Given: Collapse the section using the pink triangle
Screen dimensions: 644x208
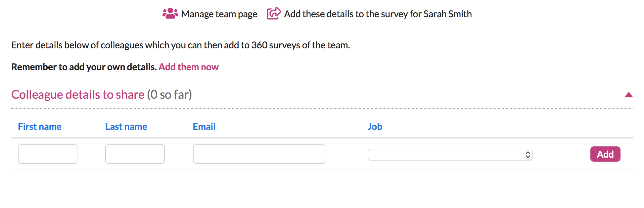Looking at the screenshot, I should 628,95.
